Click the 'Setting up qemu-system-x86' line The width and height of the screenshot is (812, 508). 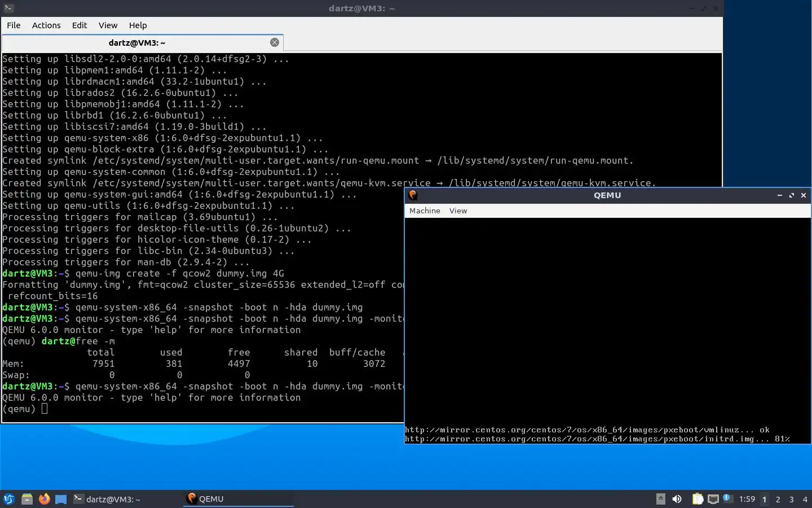pyautogui.click(x=162, y=138)
